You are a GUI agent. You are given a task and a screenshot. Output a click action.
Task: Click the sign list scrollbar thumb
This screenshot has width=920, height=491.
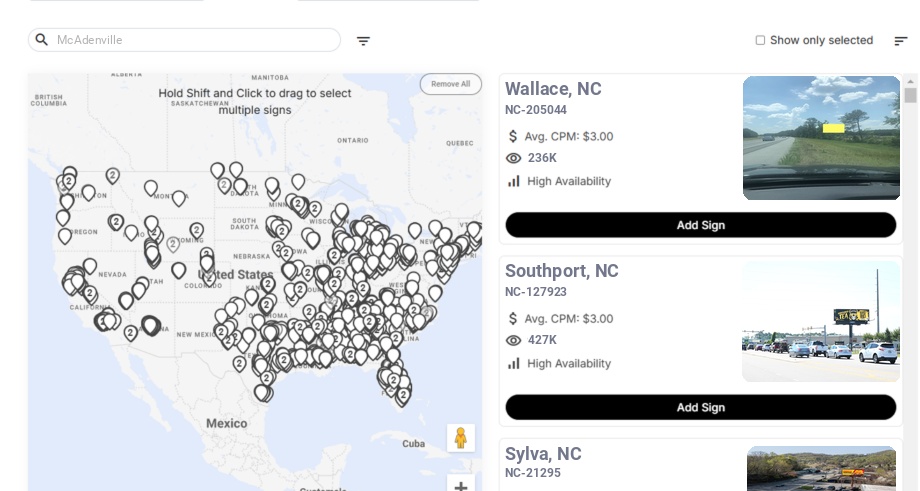coord(910,95)
